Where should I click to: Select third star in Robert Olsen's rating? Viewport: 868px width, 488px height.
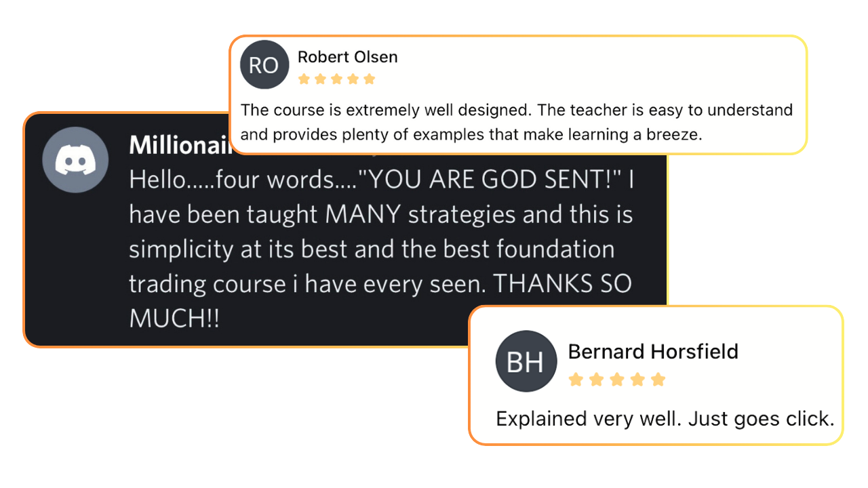tap(336, 79)
